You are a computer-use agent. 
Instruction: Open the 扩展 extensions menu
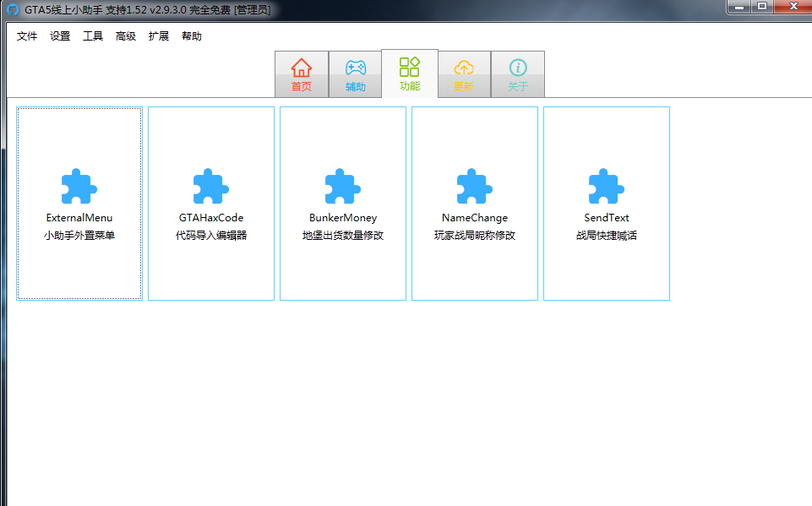click(x=159, y=36)
